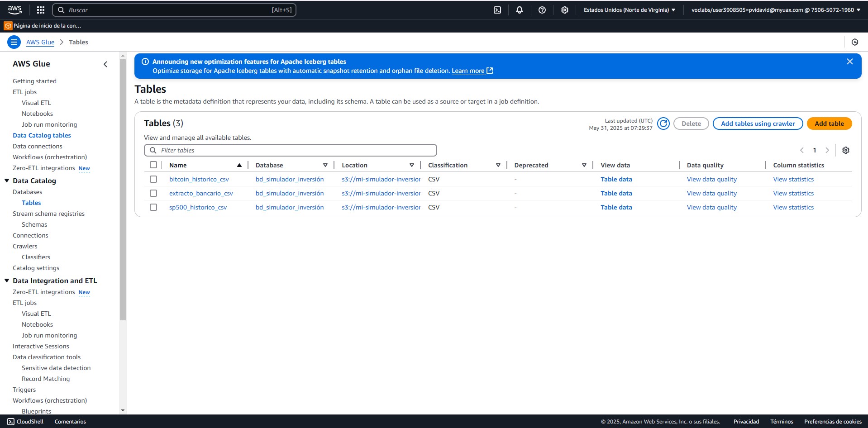The height and width of the screenshot is (428, 868).
Task: Open the AWS Glue breadcrumb link
Action: coord(40,42)
